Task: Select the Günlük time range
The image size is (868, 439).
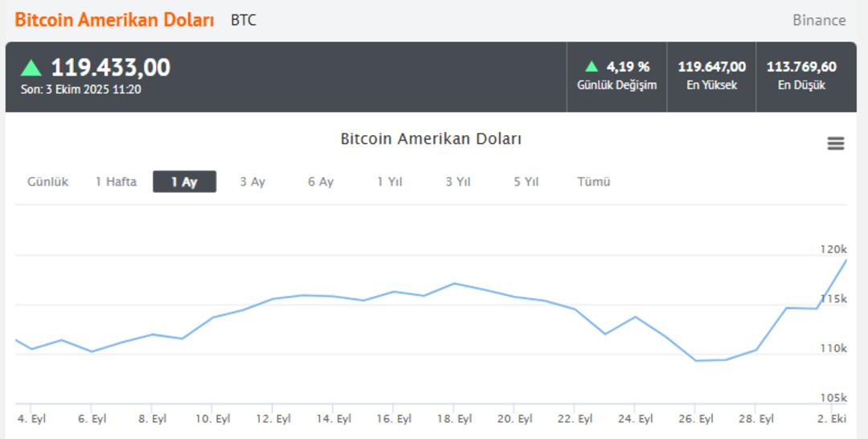Action: click(48, 182)
